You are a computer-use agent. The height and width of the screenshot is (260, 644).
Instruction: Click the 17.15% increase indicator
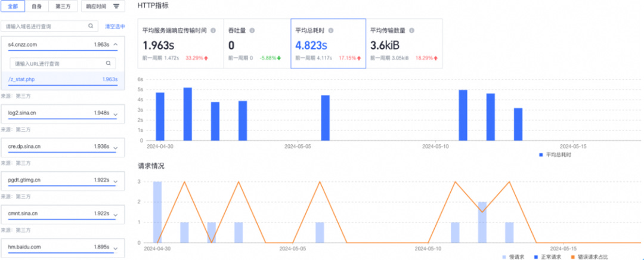[x=350, y=58]
